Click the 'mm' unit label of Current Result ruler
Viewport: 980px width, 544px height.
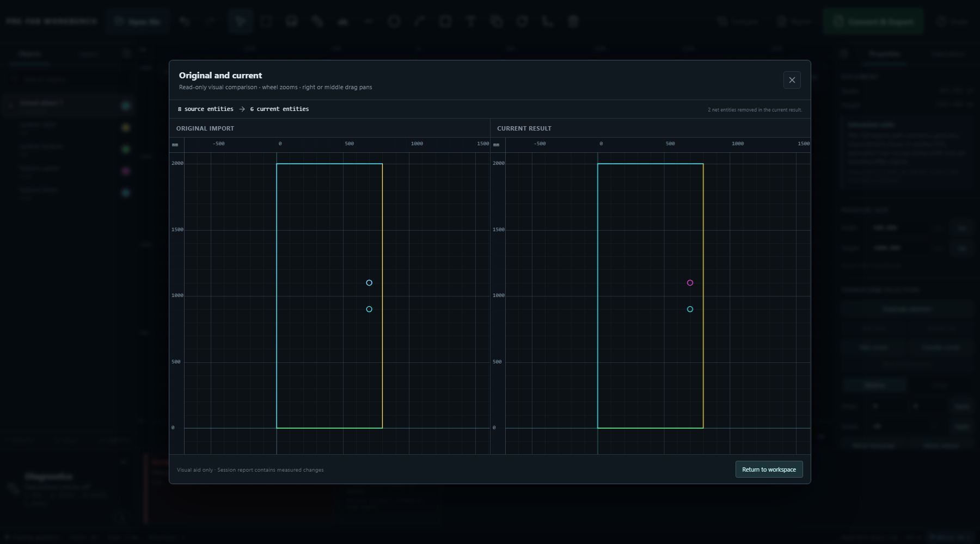(x=496, y=145)
